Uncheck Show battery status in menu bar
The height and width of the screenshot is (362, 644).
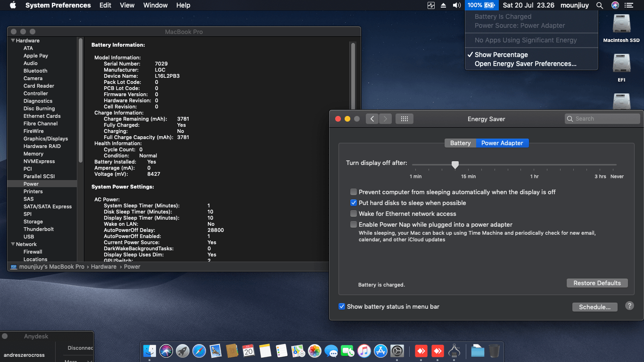342,306
